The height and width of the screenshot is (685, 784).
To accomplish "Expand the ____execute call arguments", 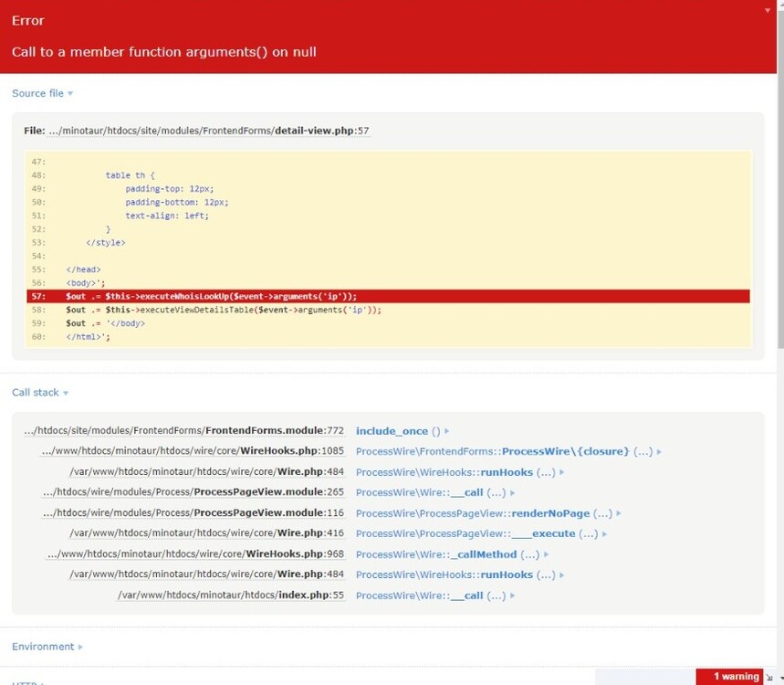I will 481,533.
